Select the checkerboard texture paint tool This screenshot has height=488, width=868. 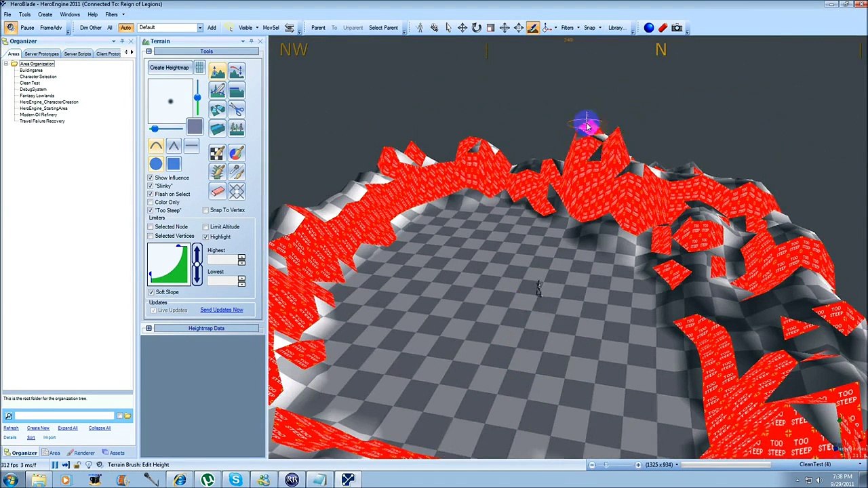(x=217, y=153)
